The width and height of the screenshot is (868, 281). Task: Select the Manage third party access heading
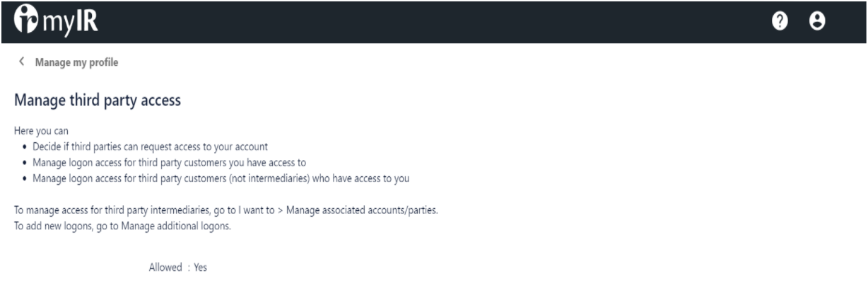(98, 101)
